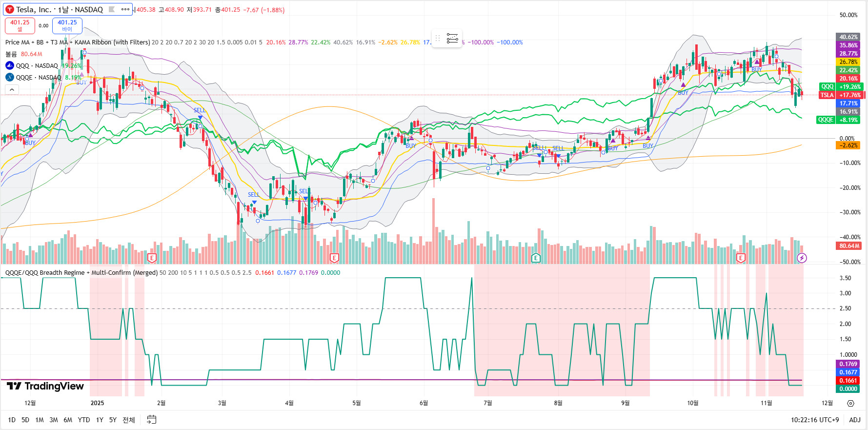868x430 pixels.
Task: Select the 1M time range
Action: coord(40,420)
